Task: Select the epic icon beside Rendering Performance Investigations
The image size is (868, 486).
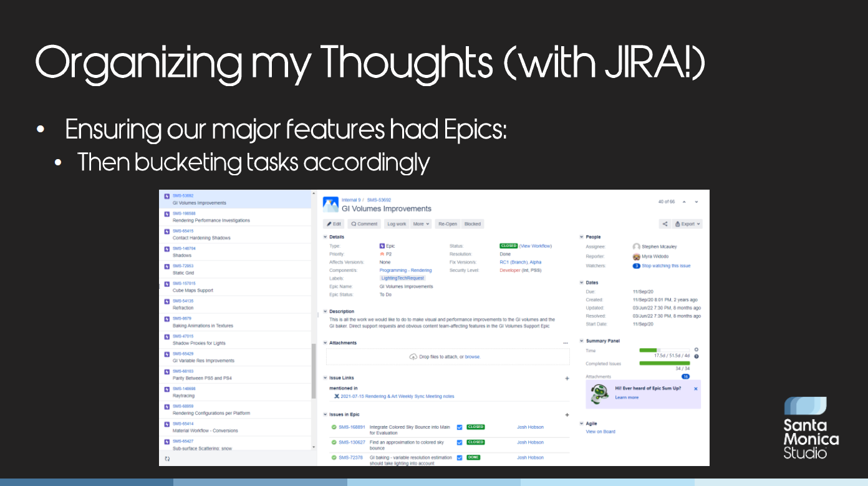Action: click(166, 214)
